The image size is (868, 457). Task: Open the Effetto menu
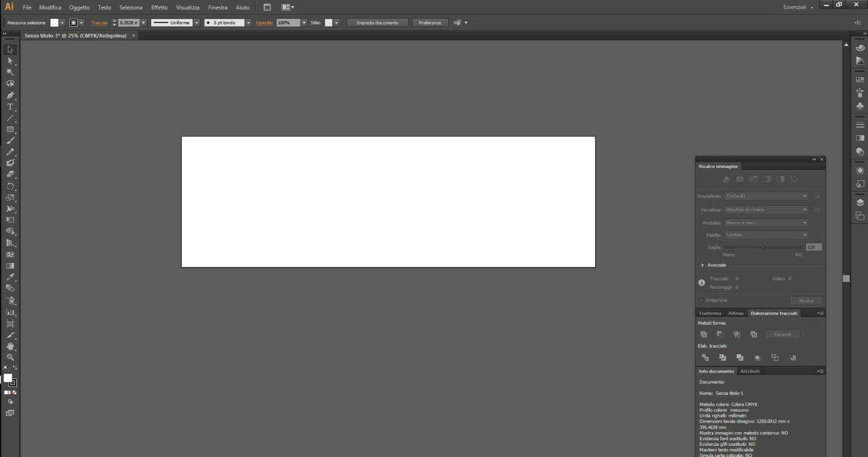[x=159, y=7]
